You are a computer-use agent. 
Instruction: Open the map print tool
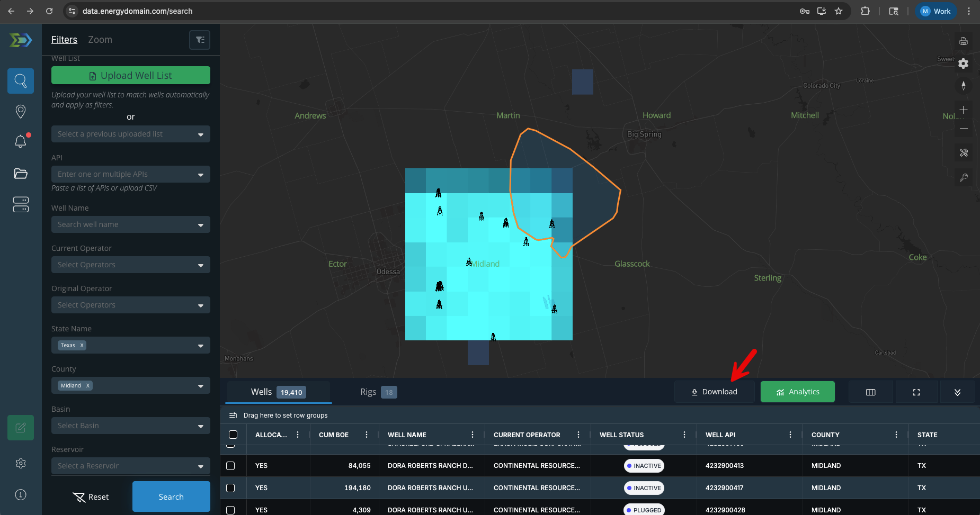click(x=964, y=41)
